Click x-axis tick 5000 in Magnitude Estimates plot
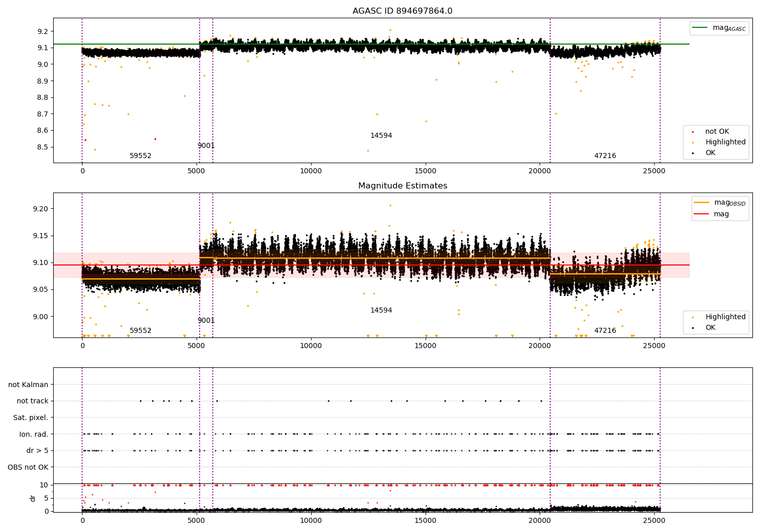 [x=196, y=346]
